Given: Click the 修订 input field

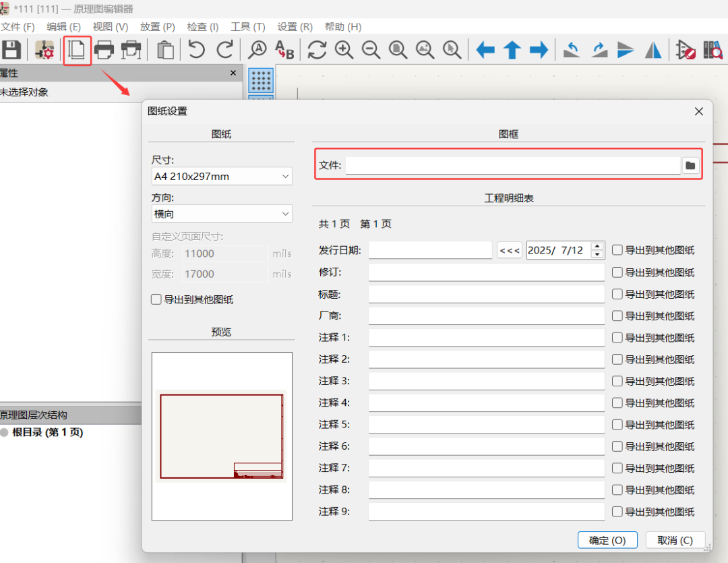Looking at the screenshot, I should pos(487,272).
